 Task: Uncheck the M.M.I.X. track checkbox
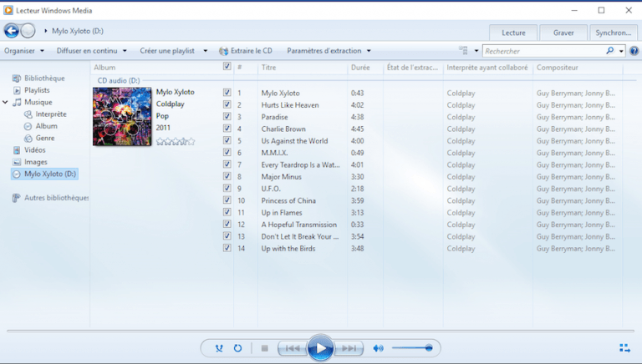pos(227,152)
